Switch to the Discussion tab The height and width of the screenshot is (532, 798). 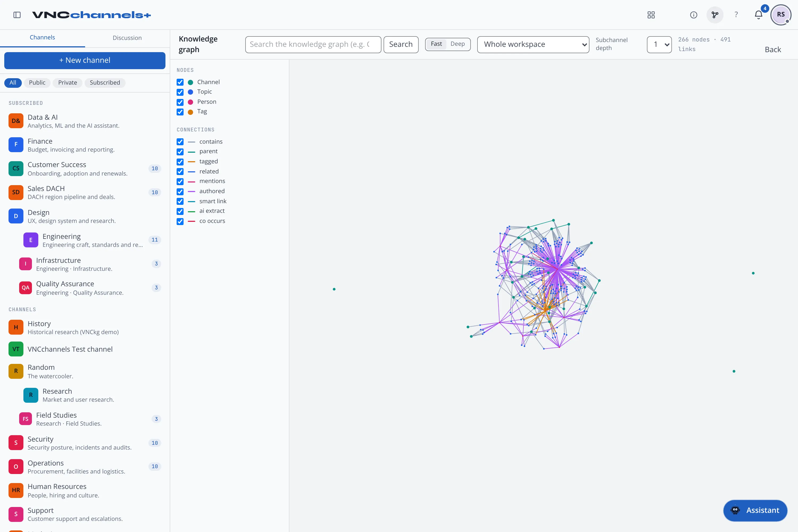127,38
